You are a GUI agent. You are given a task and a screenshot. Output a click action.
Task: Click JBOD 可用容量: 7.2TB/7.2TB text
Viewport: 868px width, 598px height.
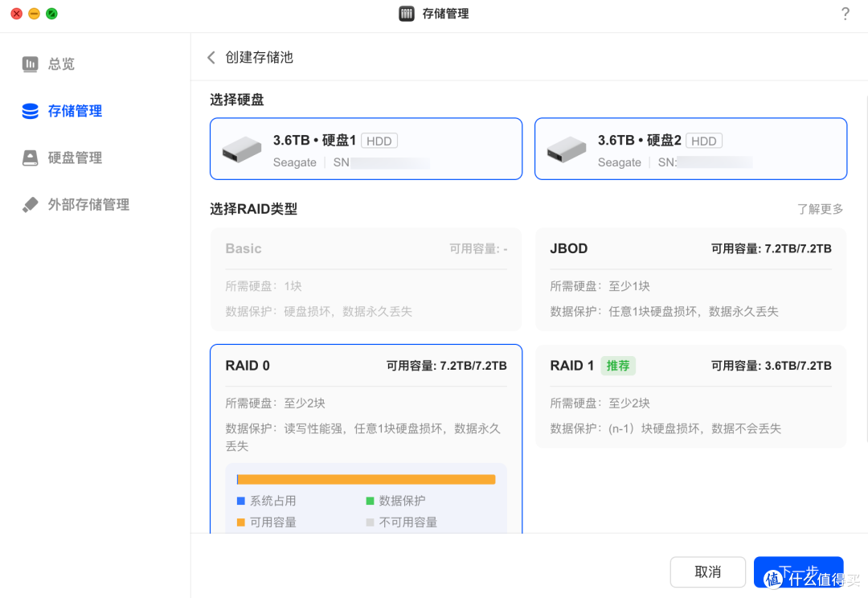coord(771,249)
